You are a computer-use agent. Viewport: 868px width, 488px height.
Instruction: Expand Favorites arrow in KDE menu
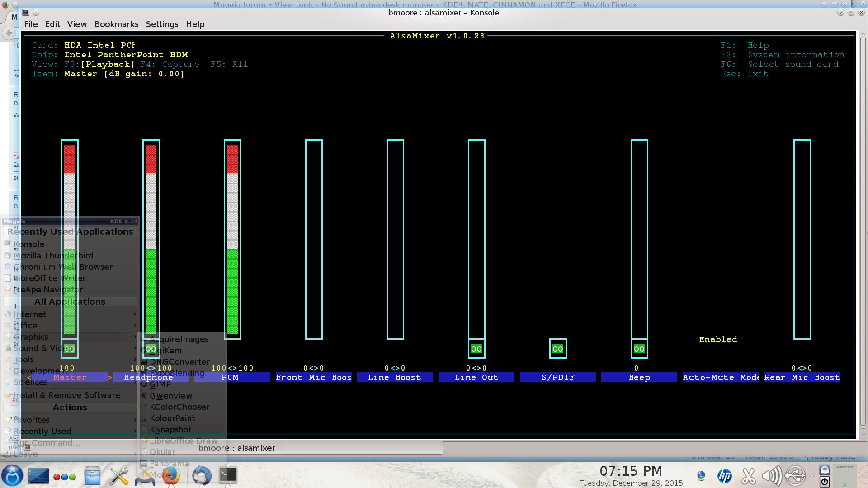pos(135,420)
